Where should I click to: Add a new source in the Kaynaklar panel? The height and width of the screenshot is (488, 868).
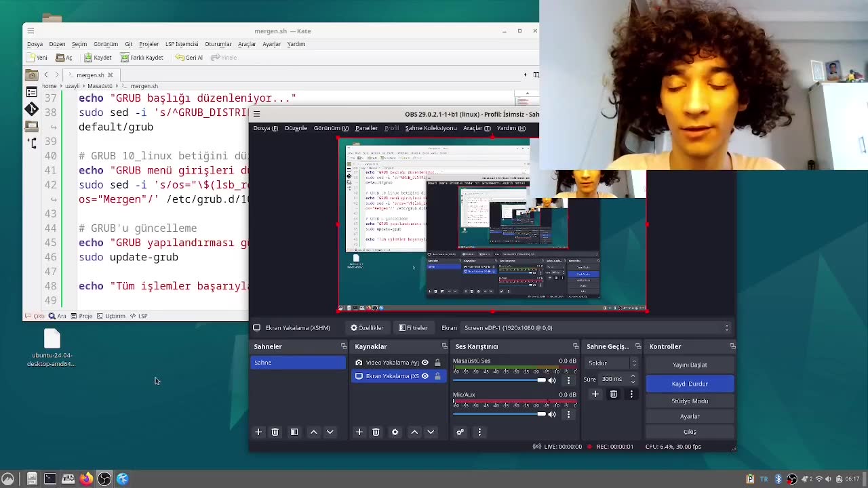(x=359, y=432)
